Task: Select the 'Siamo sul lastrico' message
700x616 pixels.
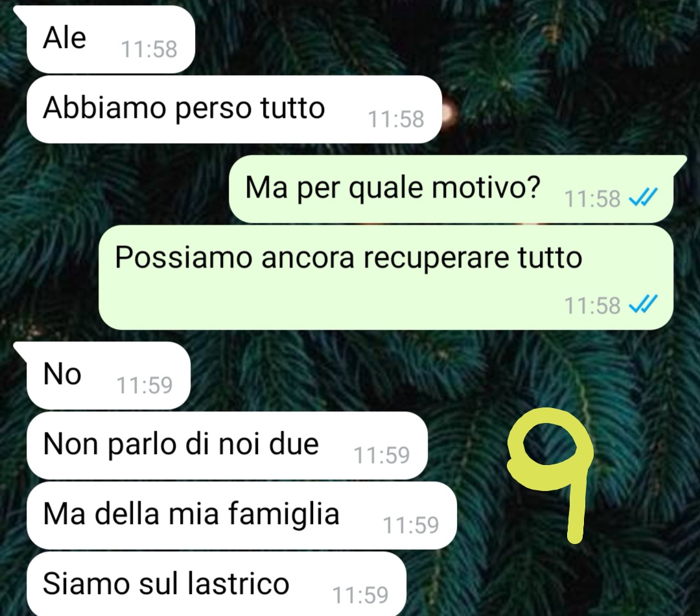Action: (x=216, y=585)
